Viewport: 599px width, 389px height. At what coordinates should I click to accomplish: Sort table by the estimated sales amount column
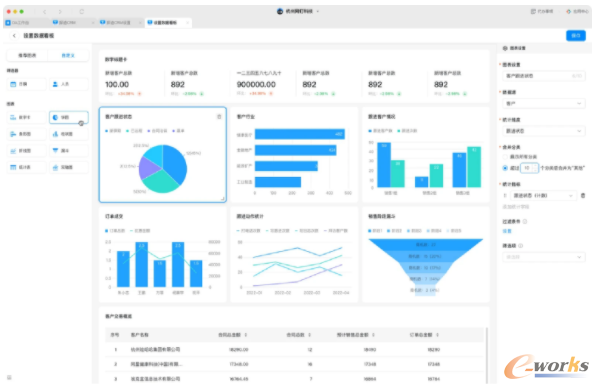click(373, 335)
